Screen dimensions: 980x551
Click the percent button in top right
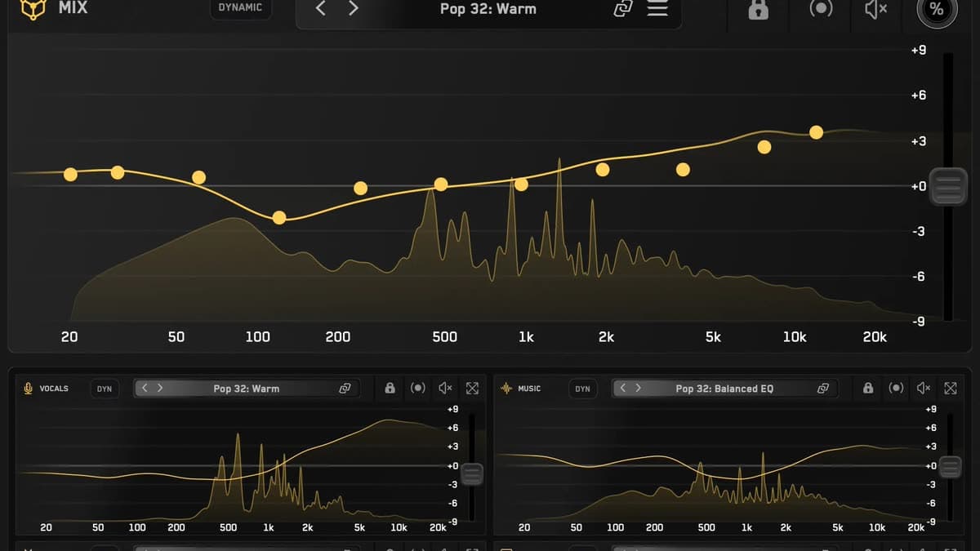pos(937,10)
